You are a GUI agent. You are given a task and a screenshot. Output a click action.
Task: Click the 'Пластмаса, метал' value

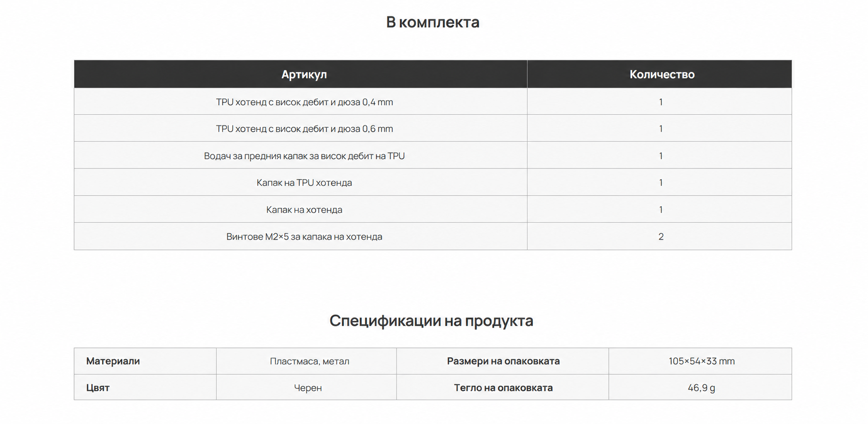(x=309, y=361)
